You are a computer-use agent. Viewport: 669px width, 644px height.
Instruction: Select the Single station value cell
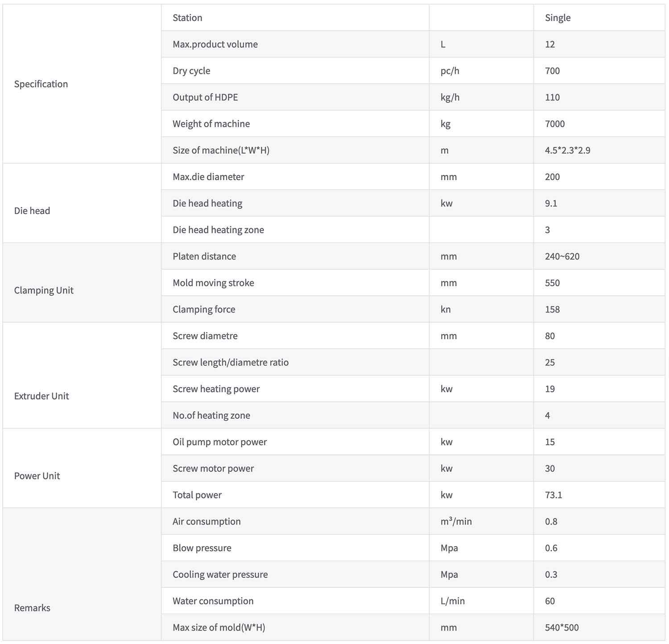point(599,18)
